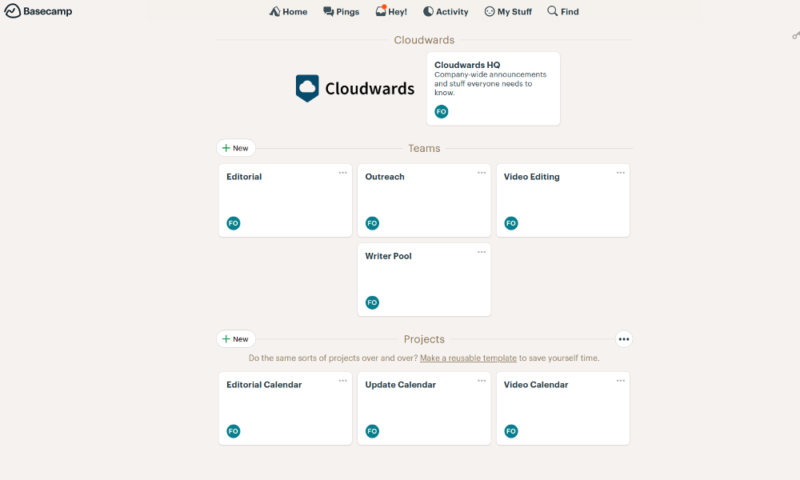Add a new project with New button
Image resolution: width=800 pixels, height=480 pixels.
236,339
